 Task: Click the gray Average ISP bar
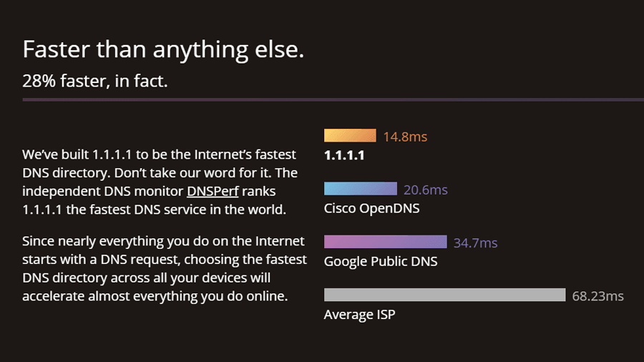(x=444, y=295)
